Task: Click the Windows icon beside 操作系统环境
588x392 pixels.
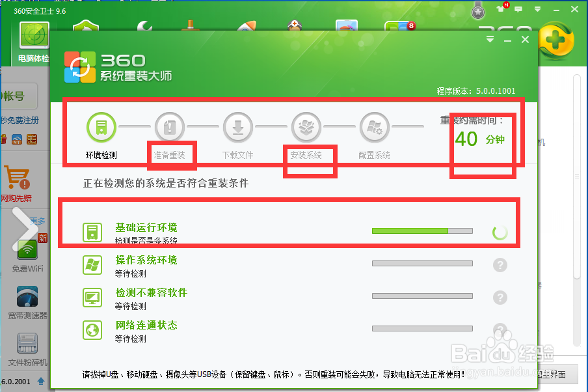Action: tap(92, 264)
